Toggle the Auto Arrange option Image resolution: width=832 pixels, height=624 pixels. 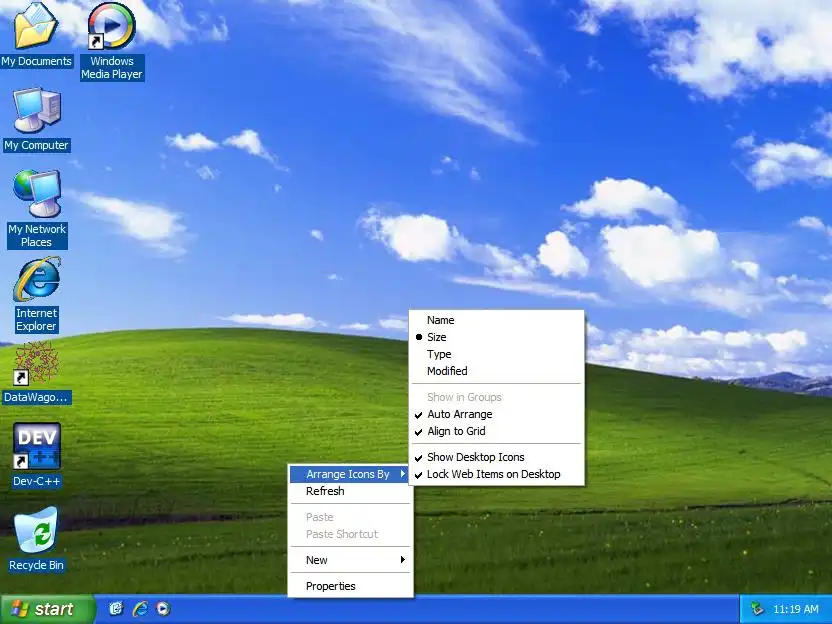click(x=497, y=414)
